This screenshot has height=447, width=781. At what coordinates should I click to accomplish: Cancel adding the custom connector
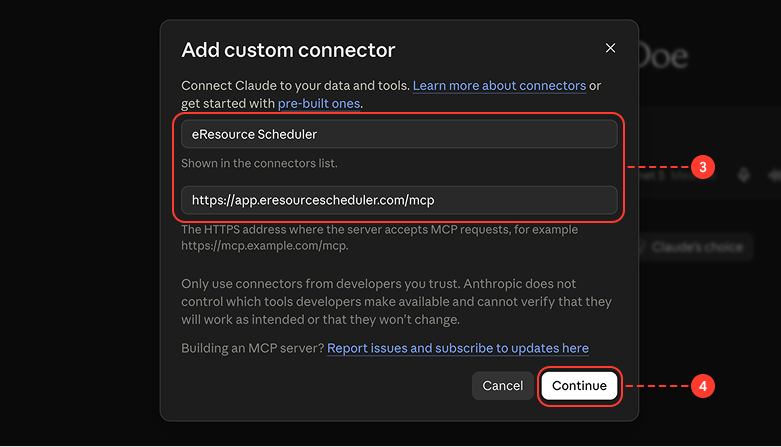(502, 386)
